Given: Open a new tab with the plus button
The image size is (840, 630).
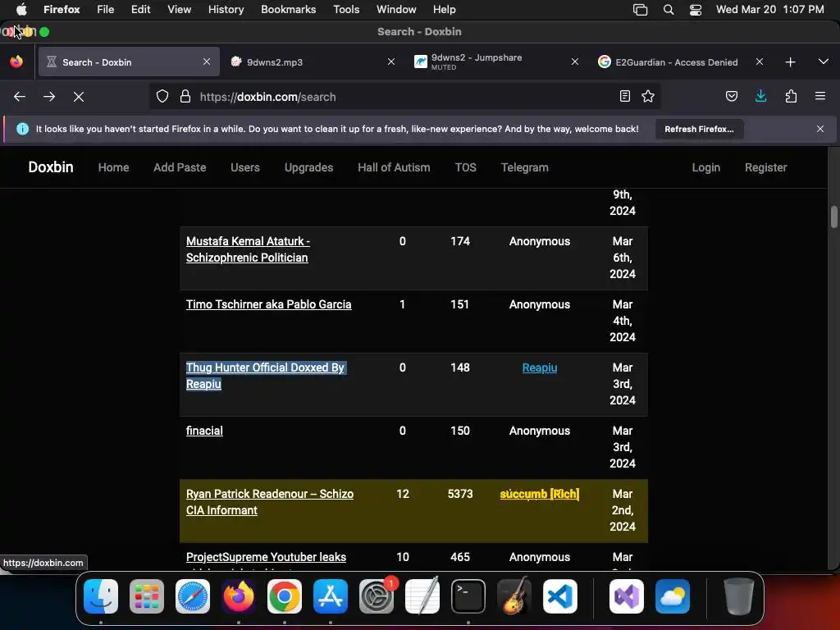Looking at the screenshot, I should (x=790, y=62).
